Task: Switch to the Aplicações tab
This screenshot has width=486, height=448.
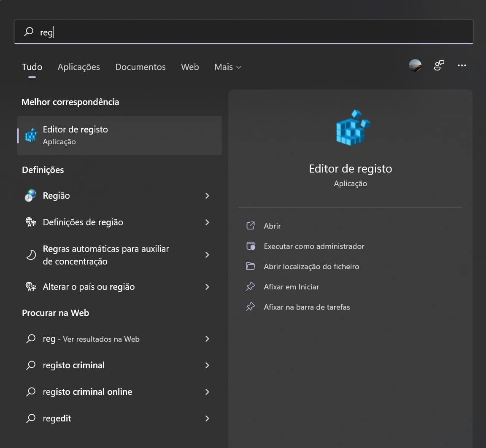Action: (79, 67)
